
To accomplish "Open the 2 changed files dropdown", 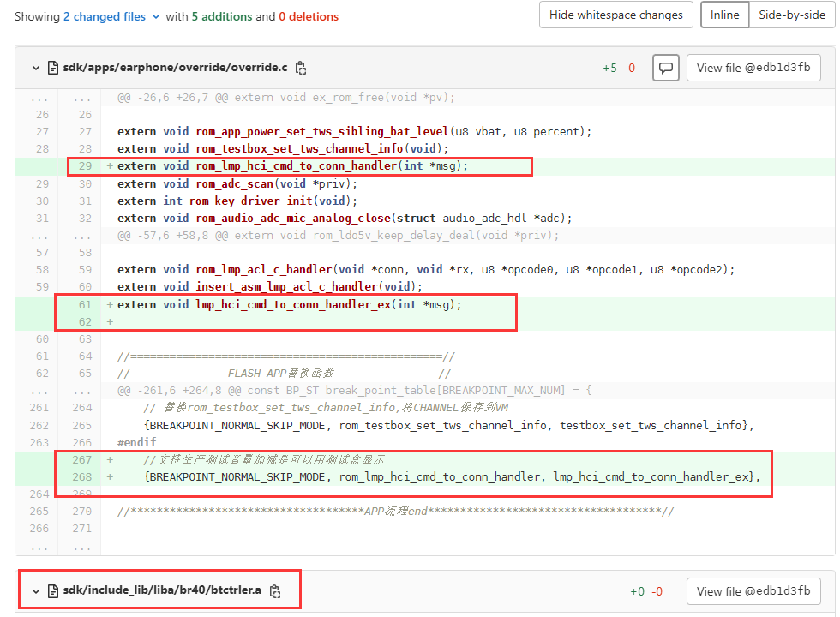I will pos(111,16).
